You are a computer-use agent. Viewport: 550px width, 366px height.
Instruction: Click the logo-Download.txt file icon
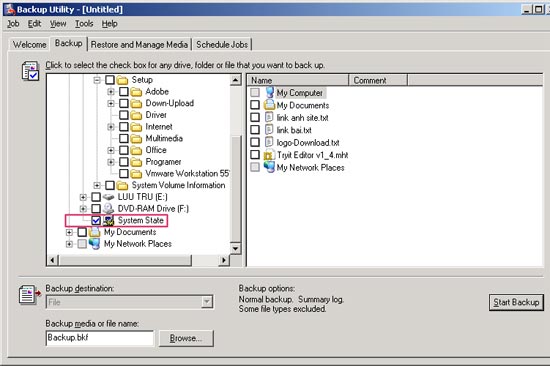coord(269,142)
